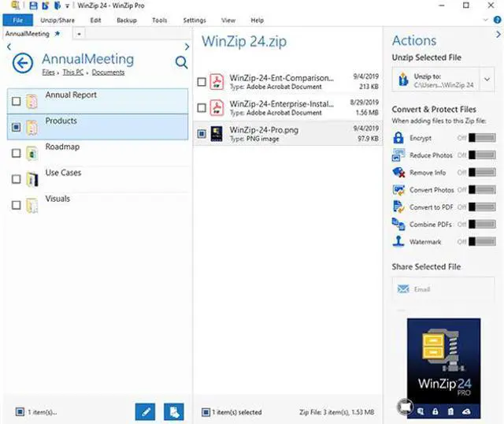Click the Roadmap folder icon
The width and height of the screenshot is (504, 424).
coord(31,154)
